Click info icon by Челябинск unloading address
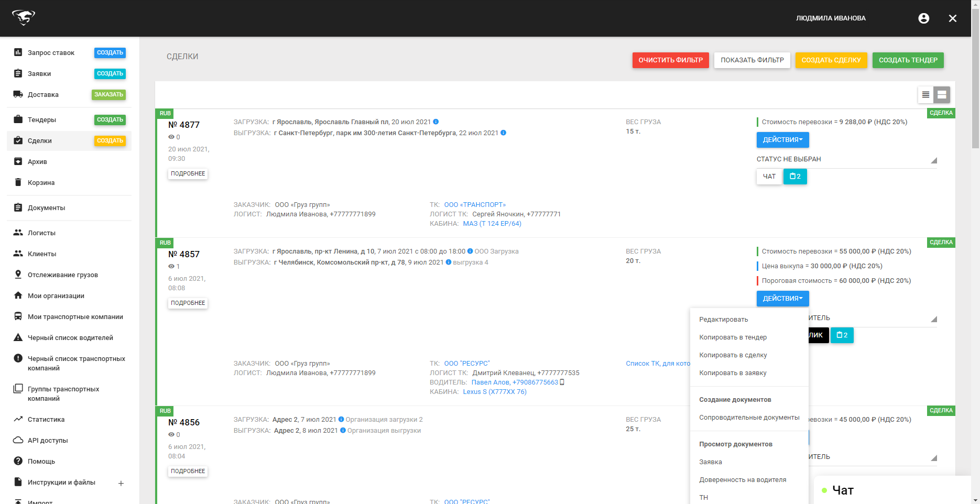The height and width of the screenshot is (504, 980). 449,262
